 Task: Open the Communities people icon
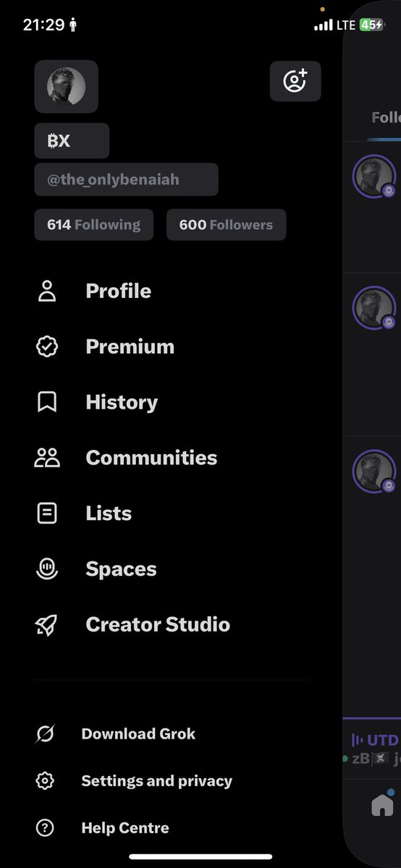(x=47, y=458)
